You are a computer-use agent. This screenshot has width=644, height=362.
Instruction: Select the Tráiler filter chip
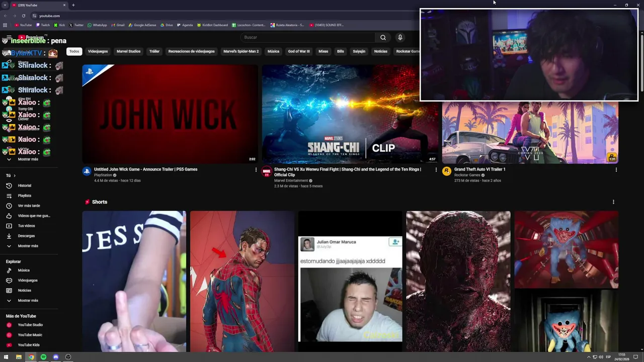click(x=154, y=51)
